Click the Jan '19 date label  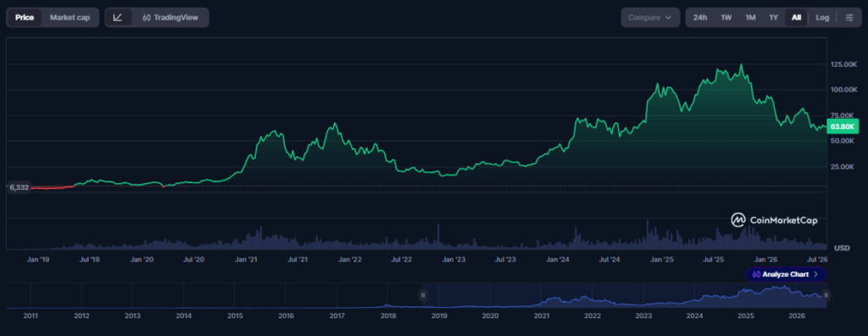pyautogui.click(x=38, y=260)
